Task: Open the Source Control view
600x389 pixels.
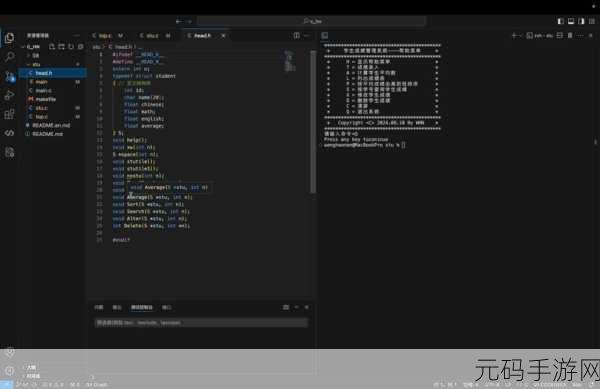Action: [10, 76]
